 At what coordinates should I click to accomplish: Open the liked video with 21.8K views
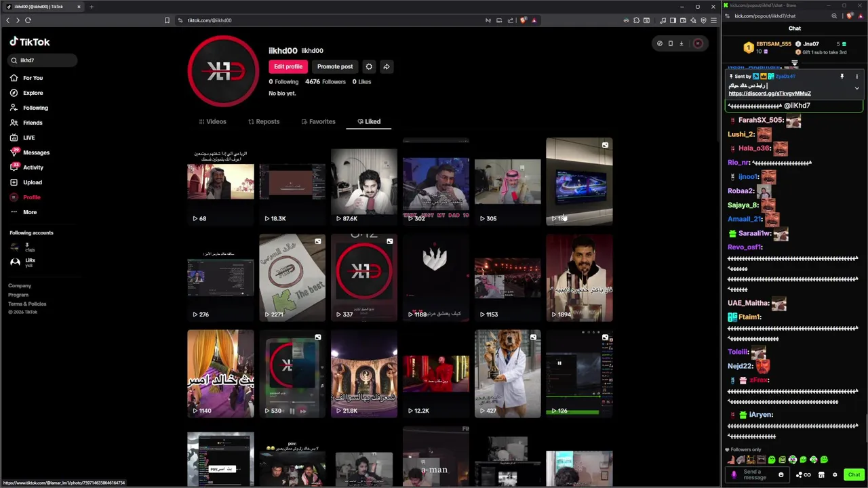(364, 373)
